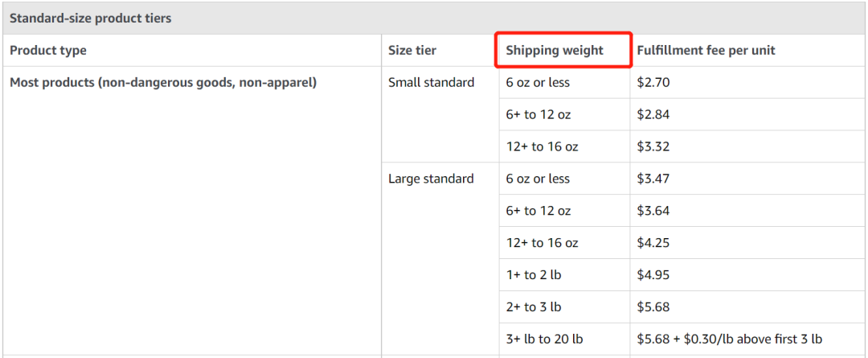Viewport: 868px width, 358px height.
Task: Select the "Small standard" size tier cell
Action: pos(431,82)
